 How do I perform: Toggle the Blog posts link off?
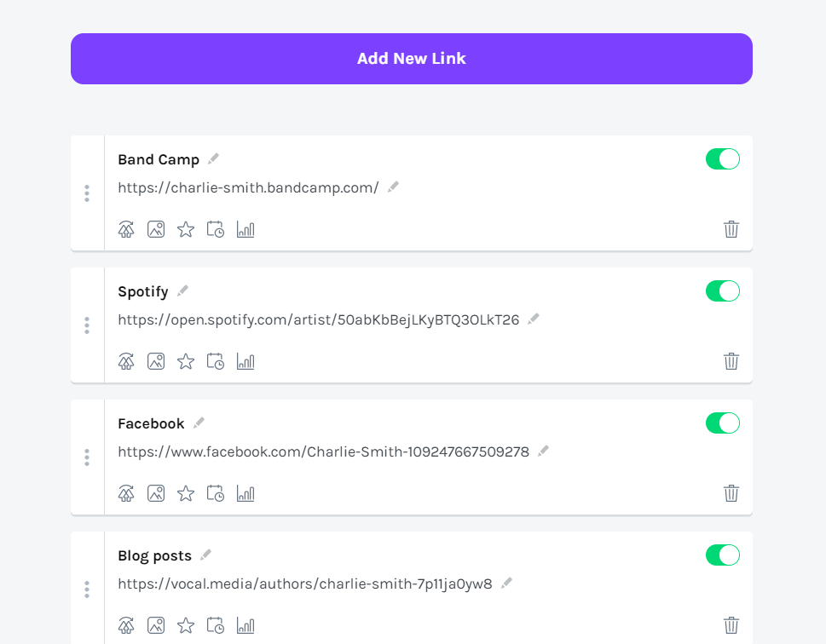[723, 555]
